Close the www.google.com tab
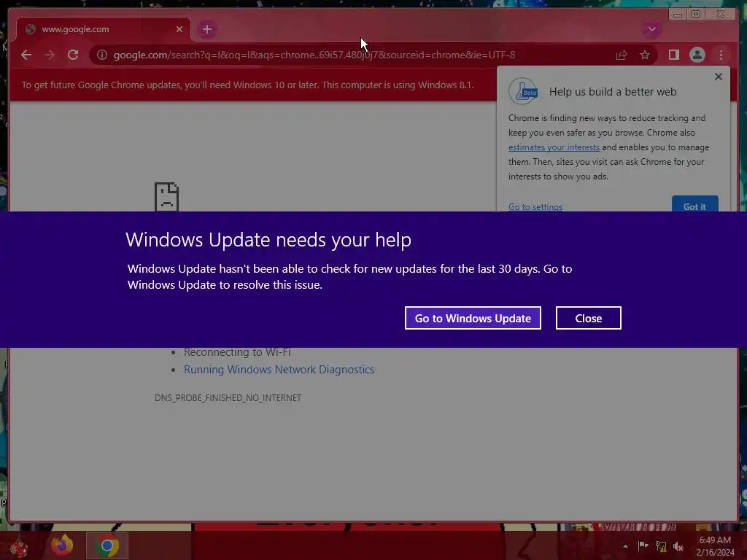 pyautogui.click(x=179, y=29)
